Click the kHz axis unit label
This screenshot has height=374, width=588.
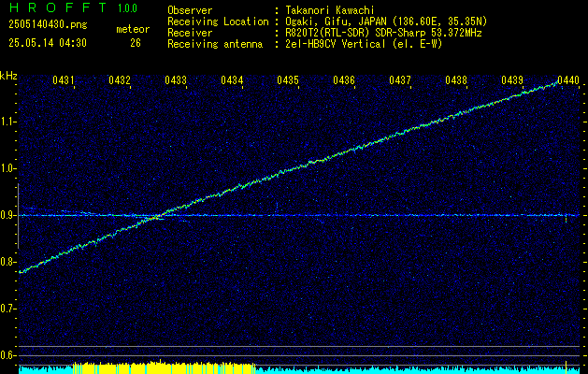coord(8,76)
